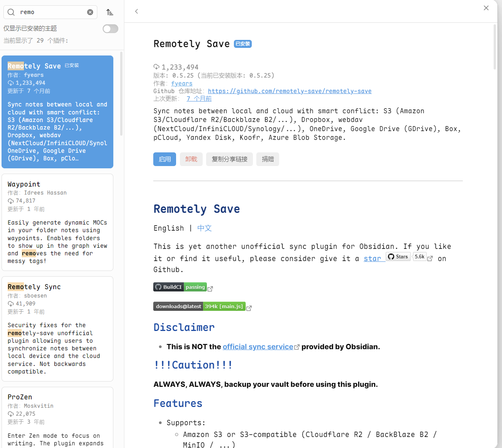The height and width of the screenshot is (448, 502).
Task: Select the Remotely Sync plugin card
Action: point(57,328)
